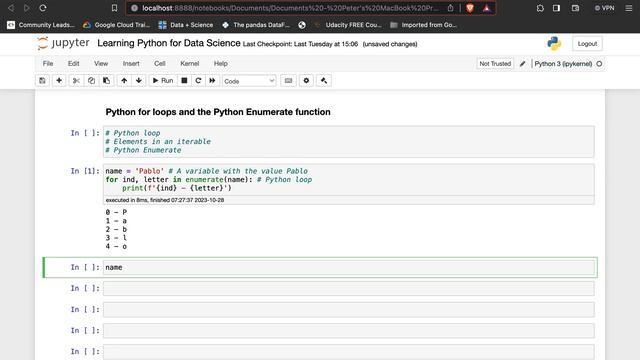
Task: Open the Kernel menu
Action: (190, 64)
